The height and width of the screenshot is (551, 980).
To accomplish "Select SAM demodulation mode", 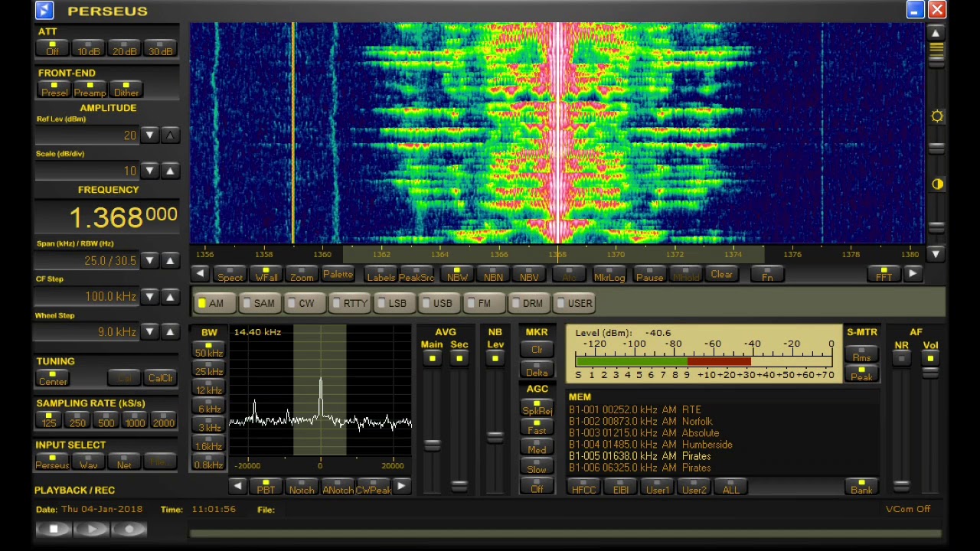I will point(259,303).
